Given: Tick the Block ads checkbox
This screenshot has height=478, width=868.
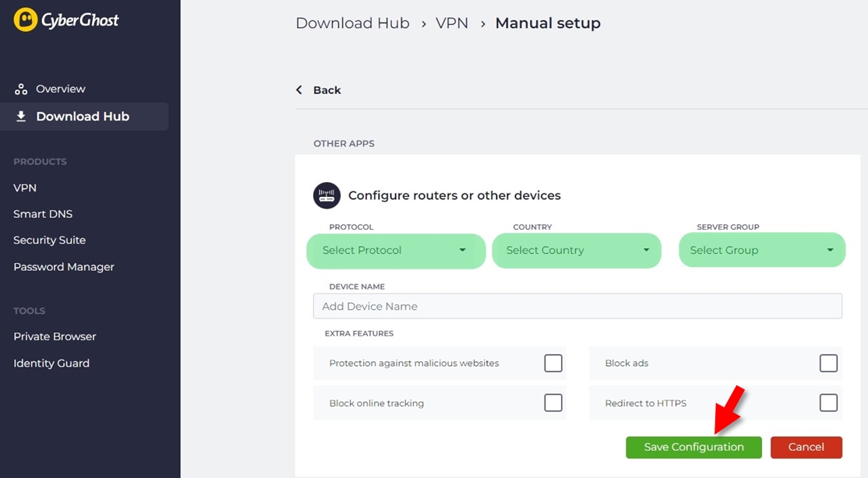Looking at the screenshot, I should (x=828, y=364).
